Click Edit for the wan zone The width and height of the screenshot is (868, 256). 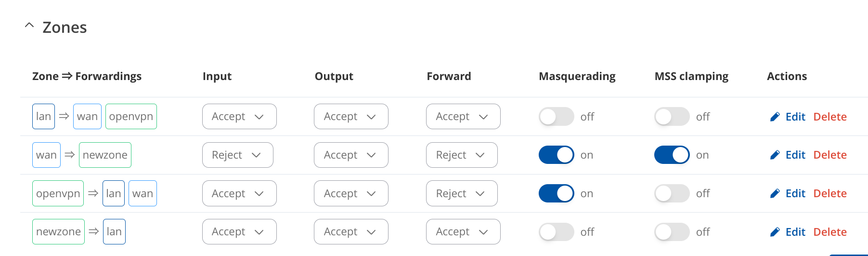795,155
